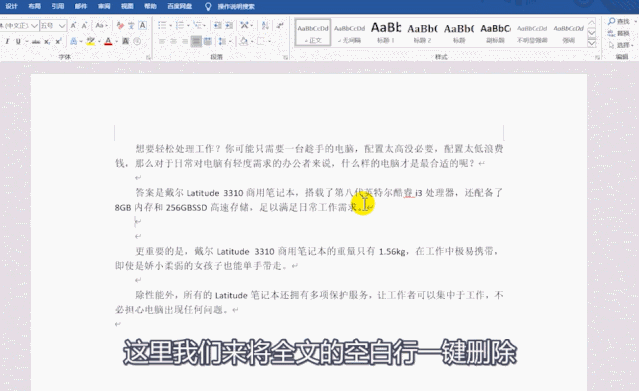Toggle italic formatting
639x391 pixels.
7,41
